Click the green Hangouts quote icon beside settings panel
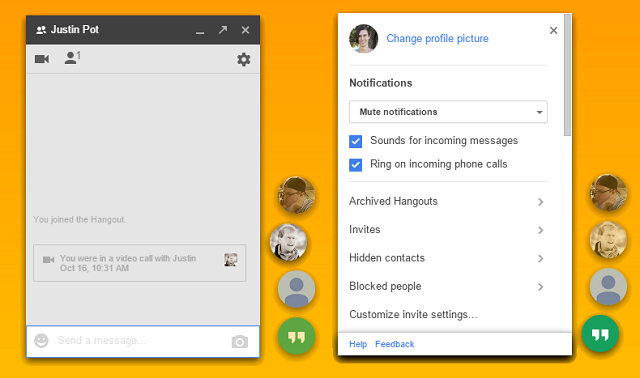Viewport: 640px width, 378px height. point(600,334)
